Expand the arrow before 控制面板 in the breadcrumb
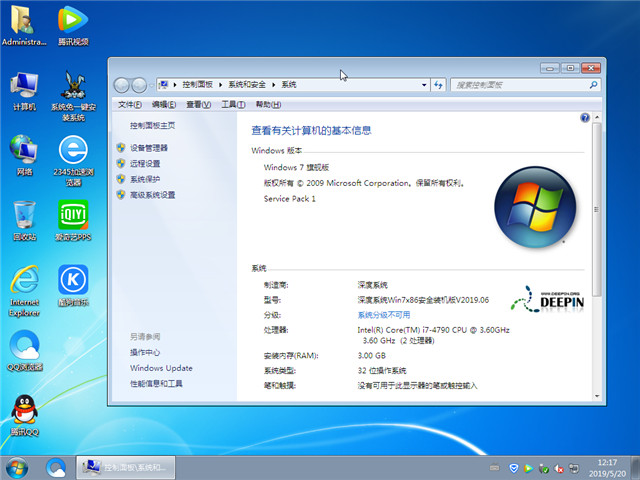 (x=175, y=84)
